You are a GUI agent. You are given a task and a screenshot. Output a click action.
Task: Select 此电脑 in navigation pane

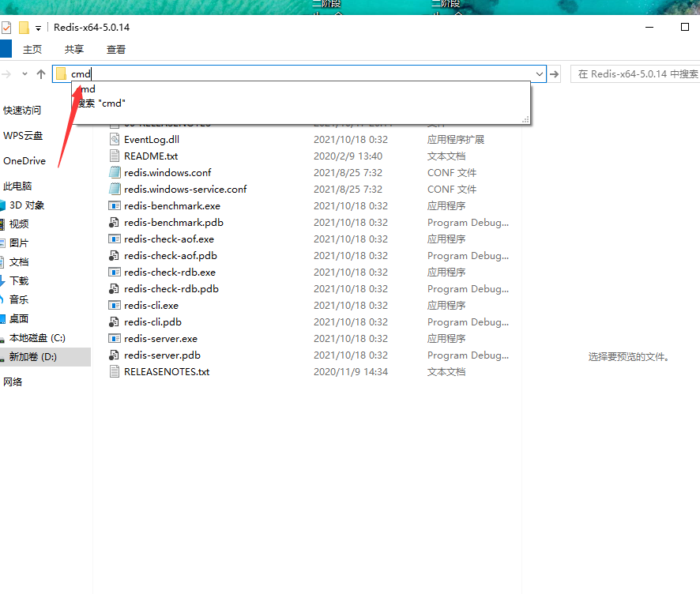(x=17, y=186)
